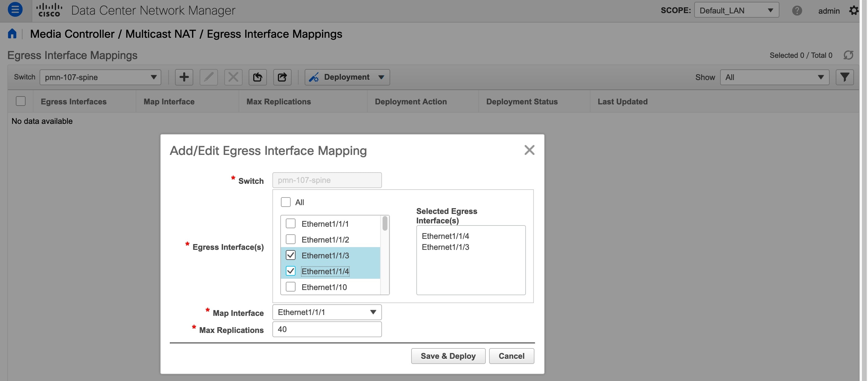This screenshot has height=381, width=868.
Task: Open the SCOPE Default_LAN dropdown
Action: (737, 10)
